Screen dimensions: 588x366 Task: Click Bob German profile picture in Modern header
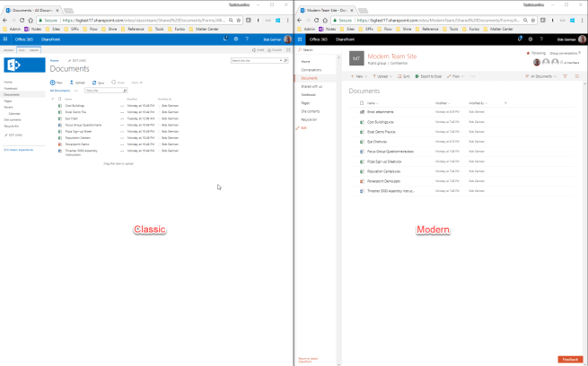pyautogui.click(x=582, y=39)
